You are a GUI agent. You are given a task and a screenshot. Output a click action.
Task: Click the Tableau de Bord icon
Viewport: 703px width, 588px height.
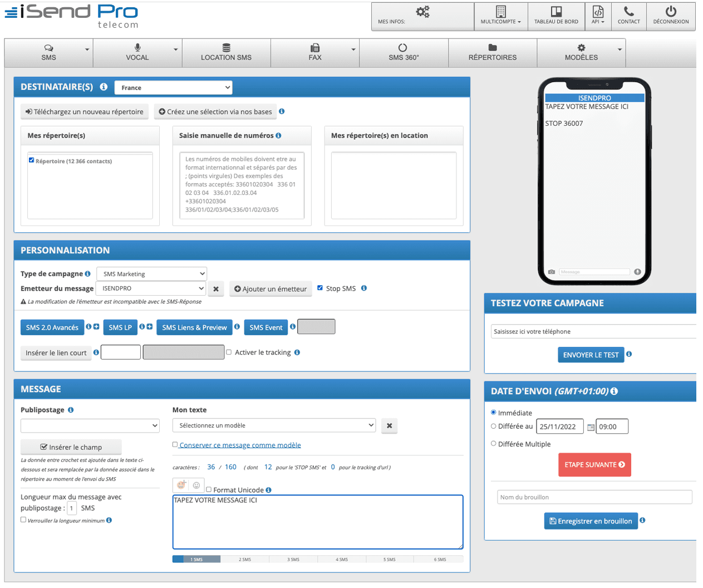pos(556,12)
